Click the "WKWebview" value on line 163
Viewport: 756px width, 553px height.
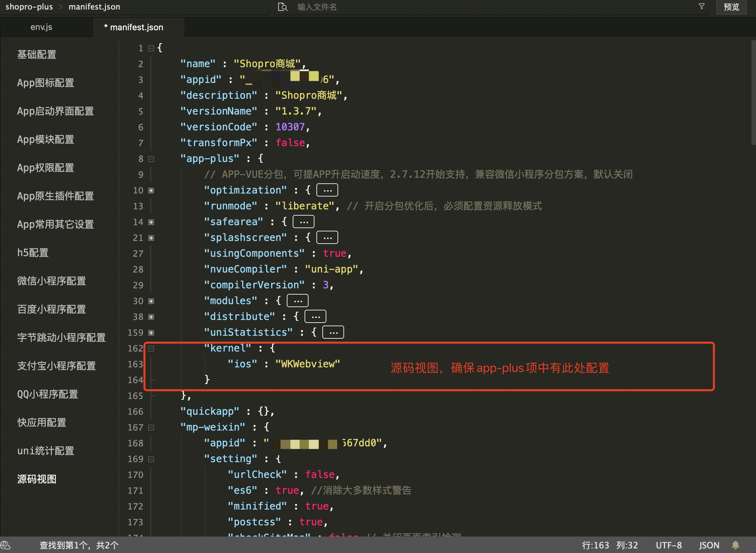pyautogui.click(x=308, y=364)
